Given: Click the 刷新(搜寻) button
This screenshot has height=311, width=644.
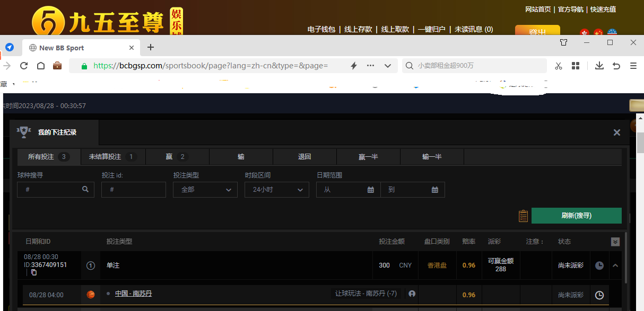Looking at the screenshot, I should point(577,216).
